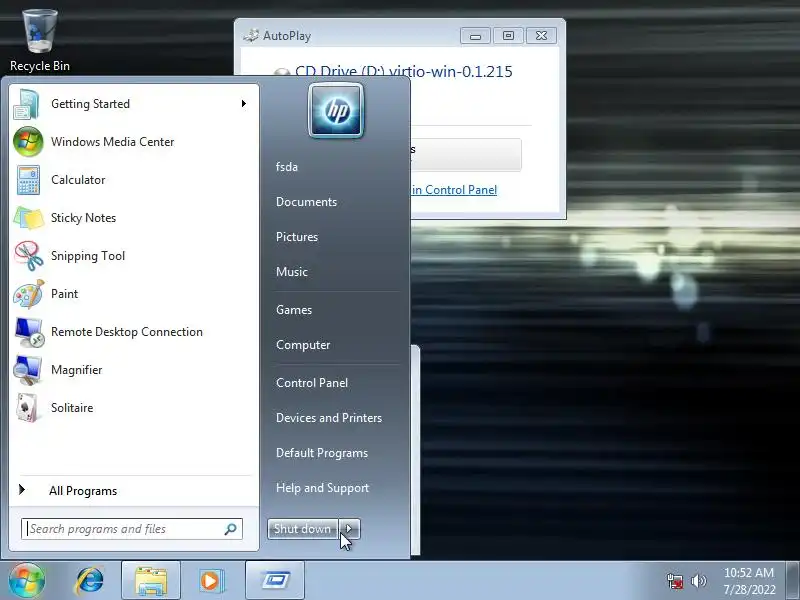
Task: Open the Solitaire cards icon
Action: click(28, 408)
